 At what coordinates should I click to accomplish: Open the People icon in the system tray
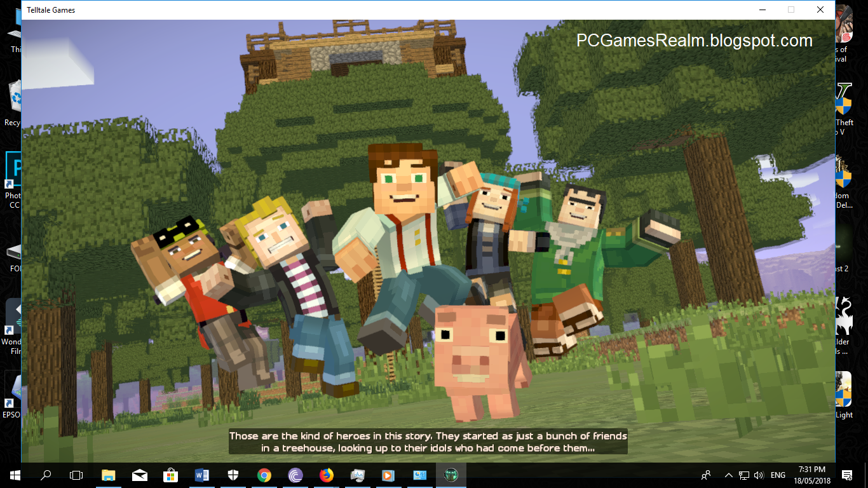tap(706, 475)
